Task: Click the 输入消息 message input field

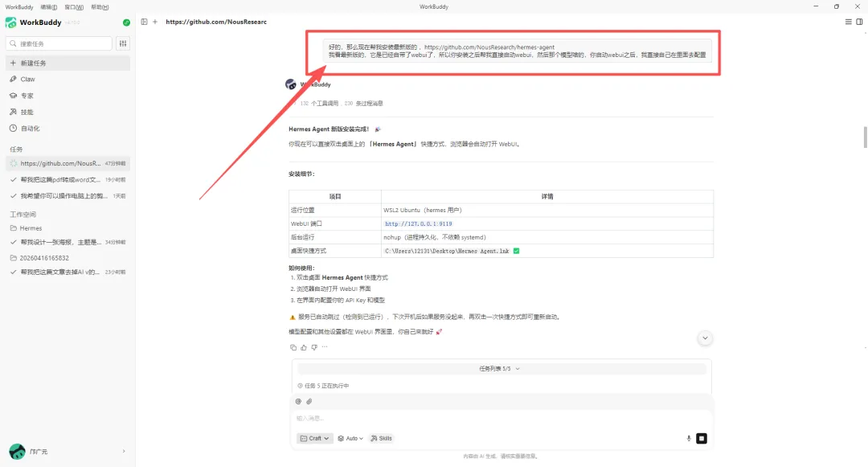Action: [501, 418]
